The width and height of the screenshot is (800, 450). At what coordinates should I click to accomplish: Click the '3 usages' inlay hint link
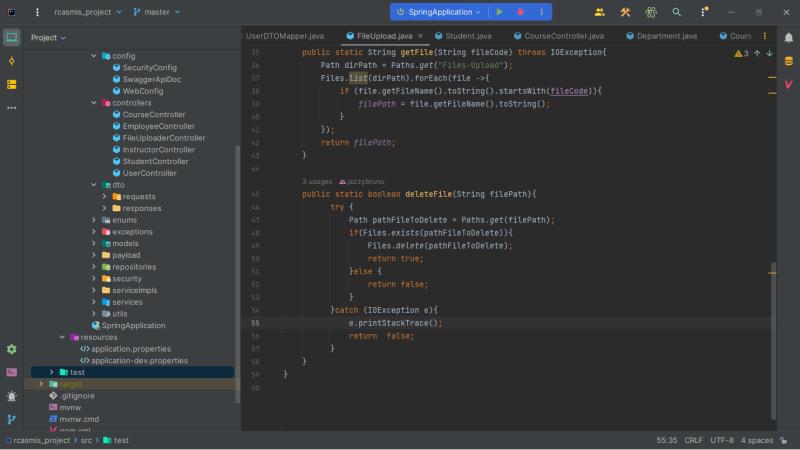317,181
